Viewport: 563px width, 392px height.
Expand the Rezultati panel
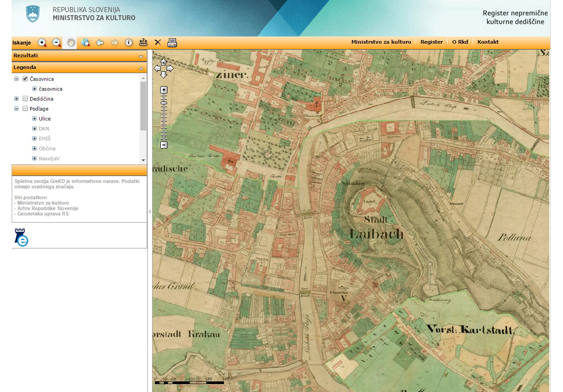[x=141, y=57]
